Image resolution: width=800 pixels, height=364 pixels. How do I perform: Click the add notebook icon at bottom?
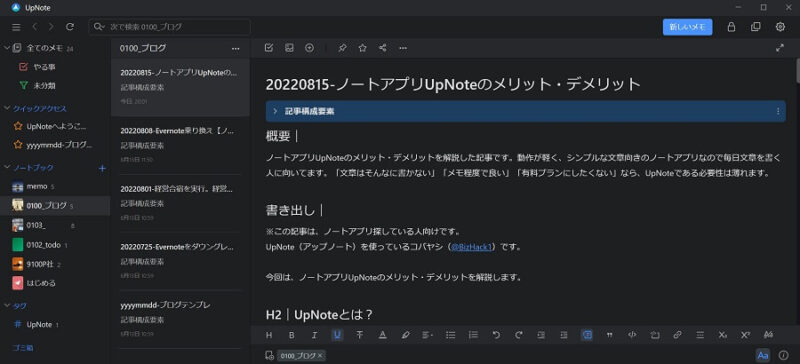(x=269, y=355)
